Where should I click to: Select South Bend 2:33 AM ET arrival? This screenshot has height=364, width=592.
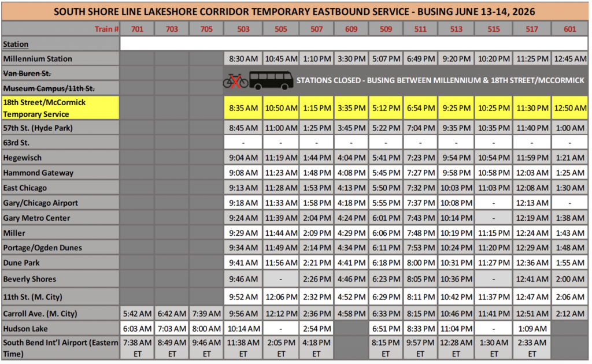coord(532,348)
